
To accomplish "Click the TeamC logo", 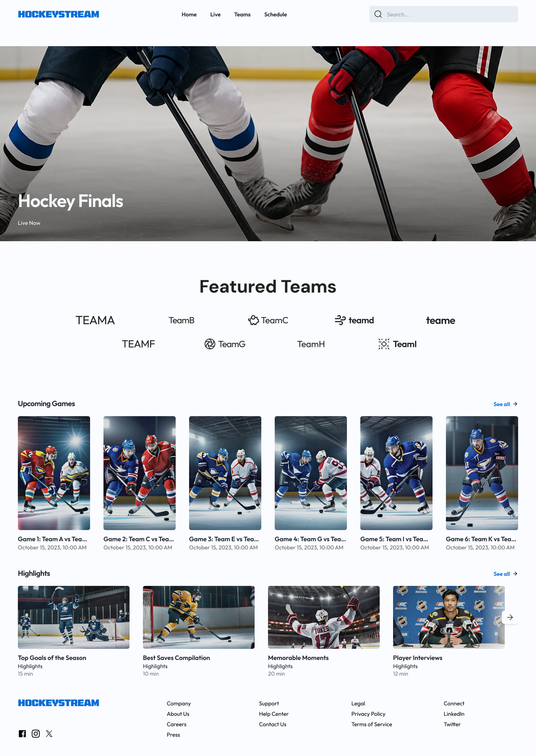I will coord(268,320).
